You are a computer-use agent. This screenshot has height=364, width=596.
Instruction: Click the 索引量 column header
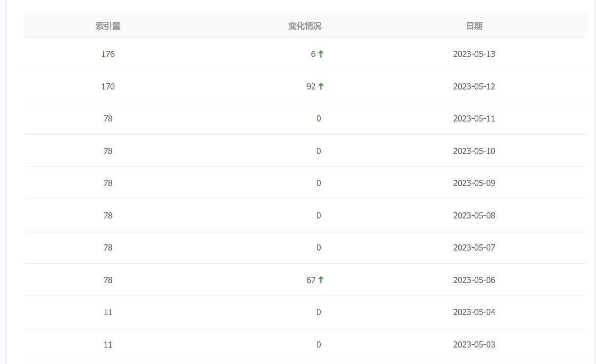click(108, 26)
